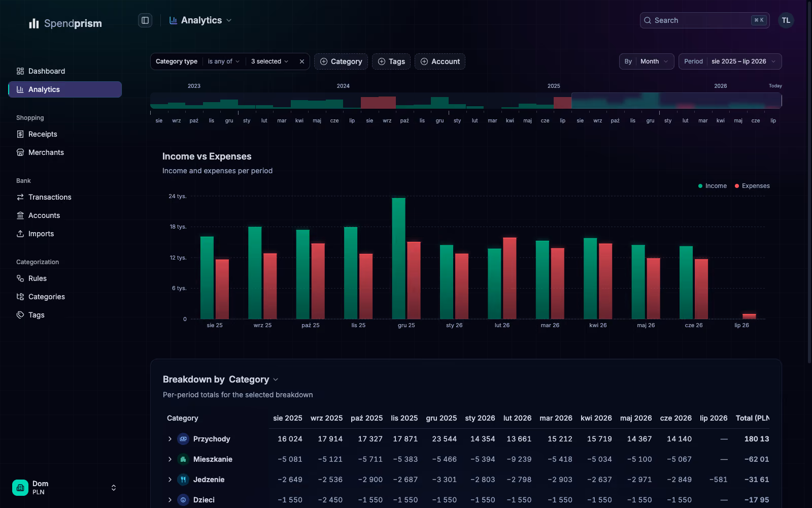Click the Jedzenie value −581
The height and width of the screenshot is (508, 812).
tap(718, 480)
